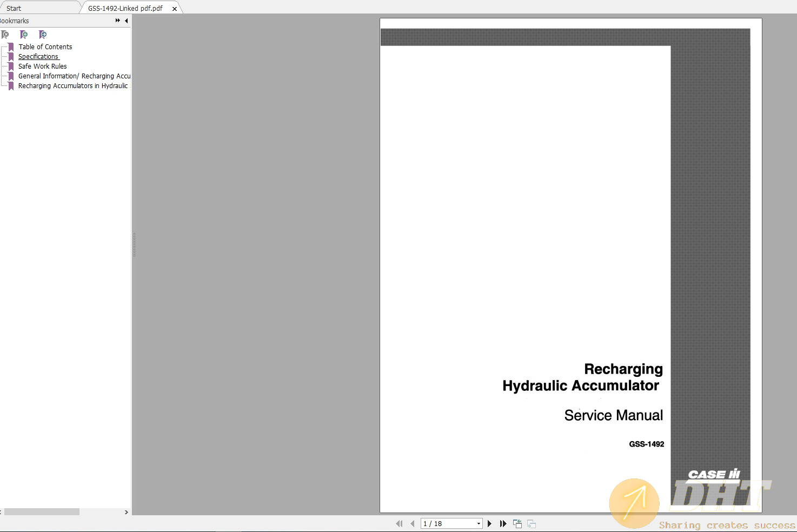Click the add new bookmark icon
This screenshot has height=532, width=797.
pos(24,35)
